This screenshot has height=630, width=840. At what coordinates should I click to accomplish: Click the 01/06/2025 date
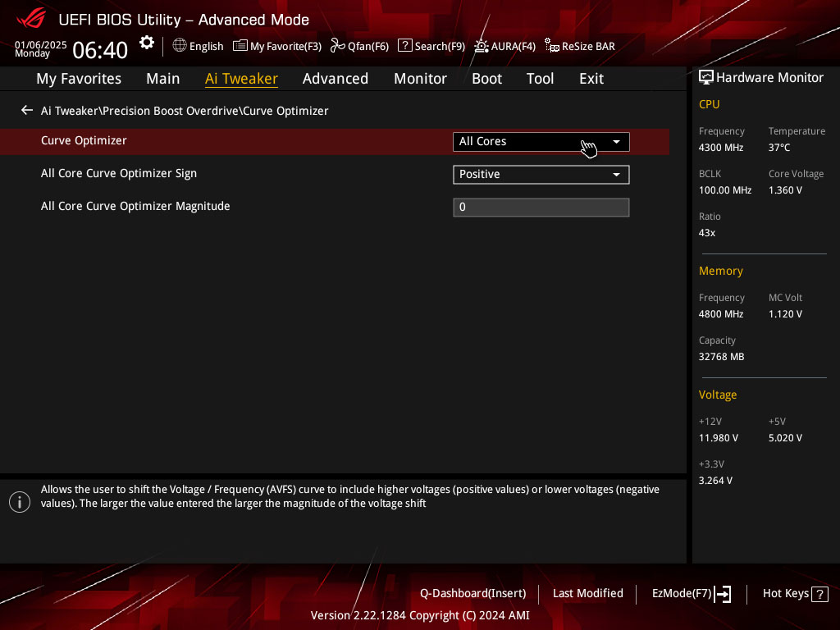41,45
